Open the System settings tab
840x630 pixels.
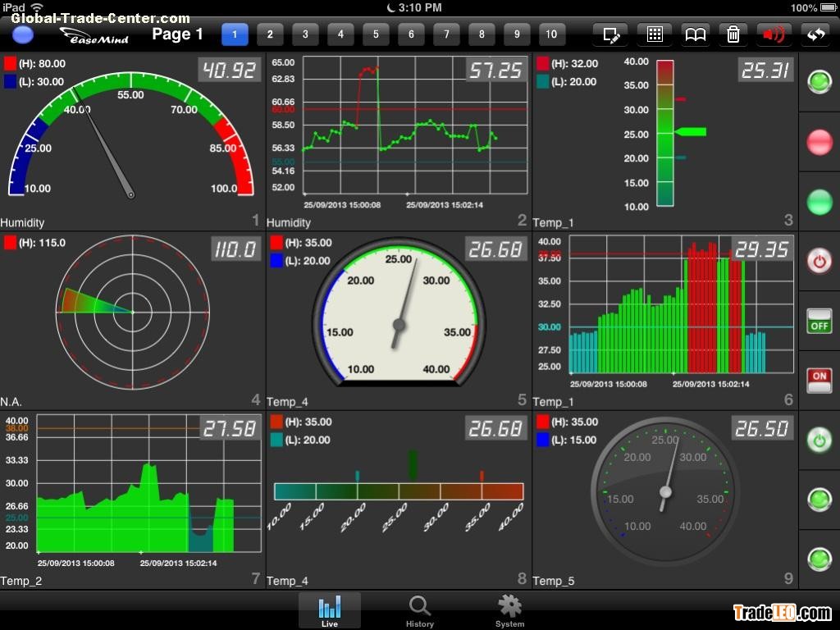point(509,611)
